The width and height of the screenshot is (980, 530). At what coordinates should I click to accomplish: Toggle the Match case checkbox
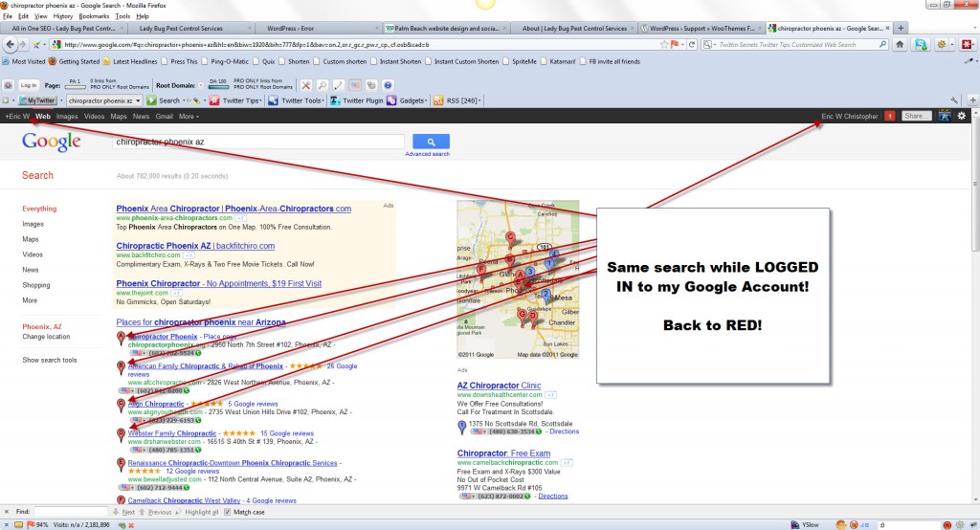(x=228, y=512)
